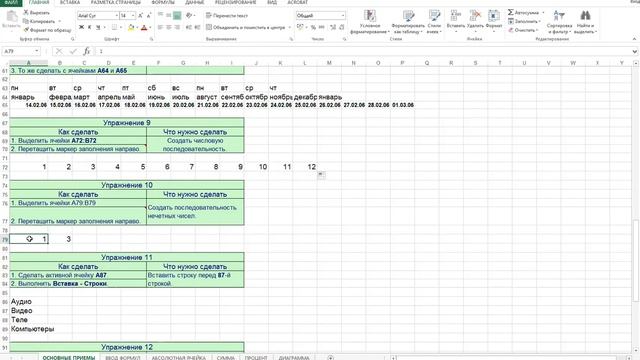
Task: Insert cells with the Вставить cells icon
Action: pyautogui.click(x=456, y=20)
